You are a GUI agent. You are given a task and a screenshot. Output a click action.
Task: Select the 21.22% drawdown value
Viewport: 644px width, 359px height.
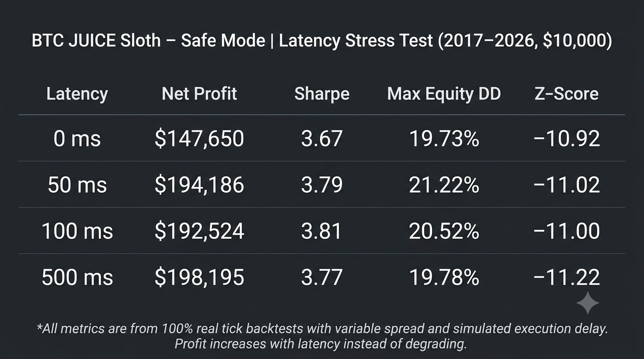[x=444, y=185]
